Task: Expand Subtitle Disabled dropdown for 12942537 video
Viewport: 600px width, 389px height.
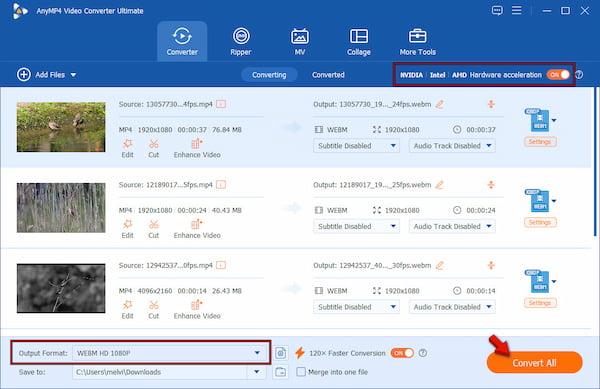Action: click(356, 307)
